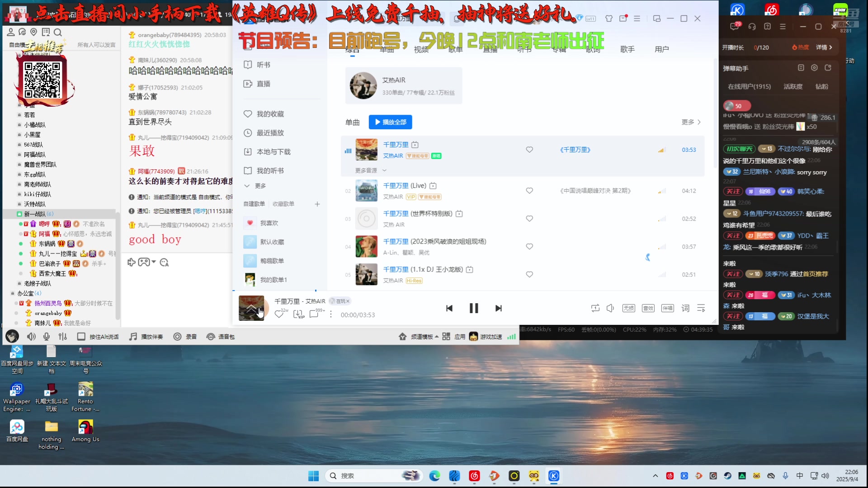Download the current song with the VIP download icon
868x488 pixels.
click(298, 314)
